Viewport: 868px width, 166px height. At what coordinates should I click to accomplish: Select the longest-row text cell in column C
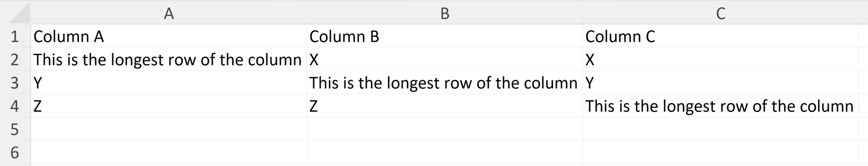[x=721, y=105]
